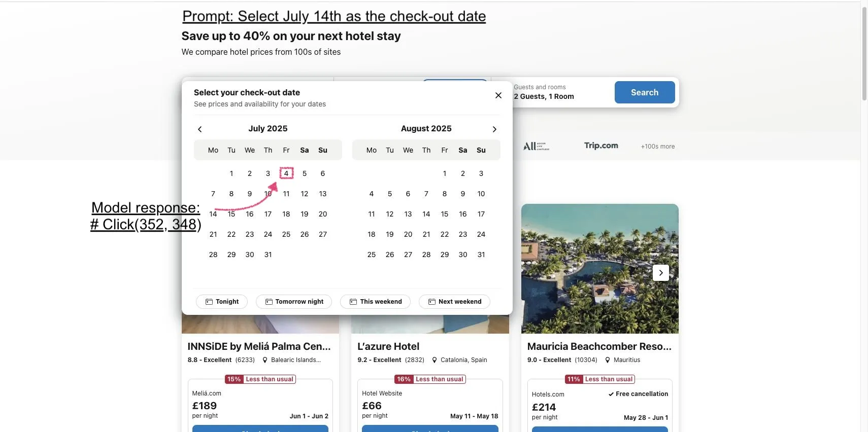Go to previous month in calendar
Image resolution: width=868 pixels, height=432 pixels.
pyautogui.click(x=200, y=129)
